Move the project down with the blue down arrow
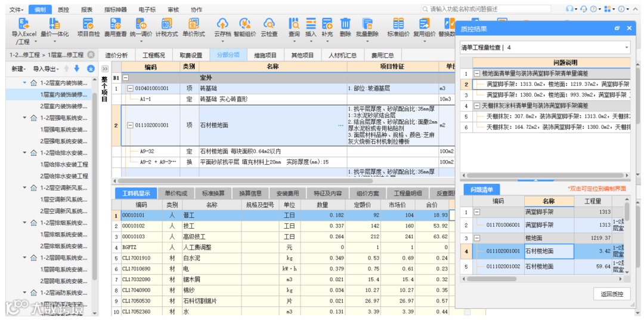 pyautogui.click(x=76, y=69)
